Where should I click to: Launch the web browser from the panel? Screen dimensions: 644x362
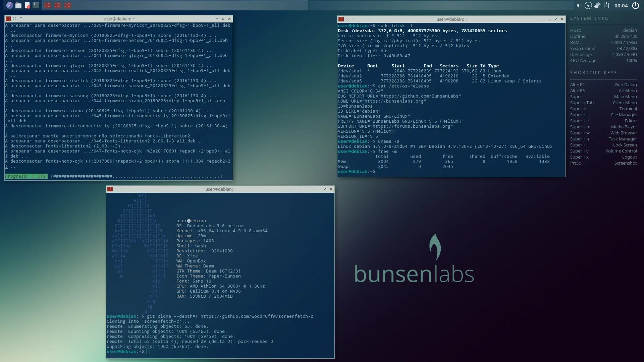(x=9, y=5)
